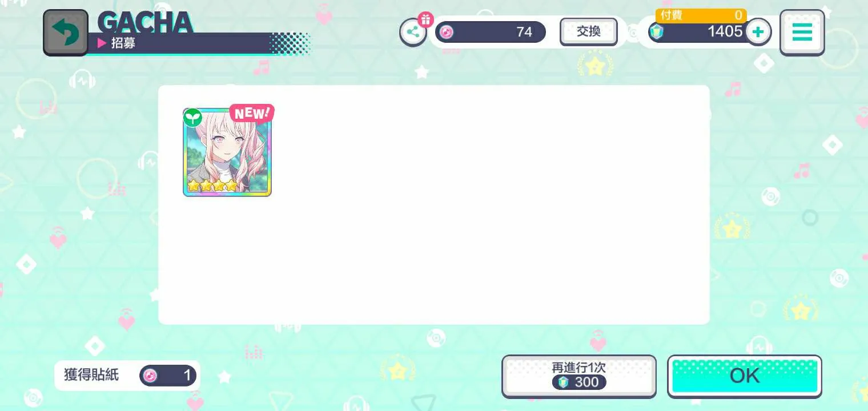This screenshot has height=411, width=868.
Task: Open the 交換 exchange button
Action: tap(588, 31)
